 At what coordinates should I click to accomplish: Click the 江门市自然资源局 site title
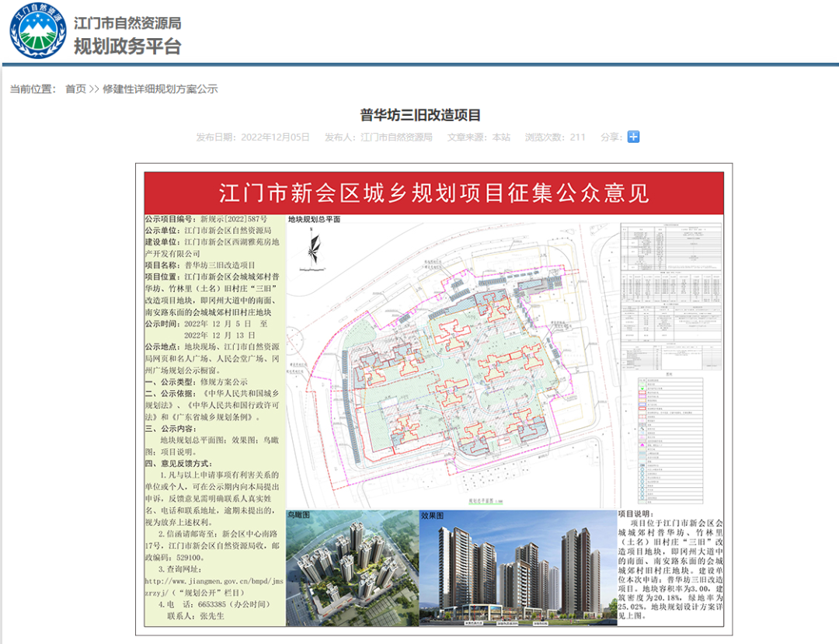coord(127,23)
